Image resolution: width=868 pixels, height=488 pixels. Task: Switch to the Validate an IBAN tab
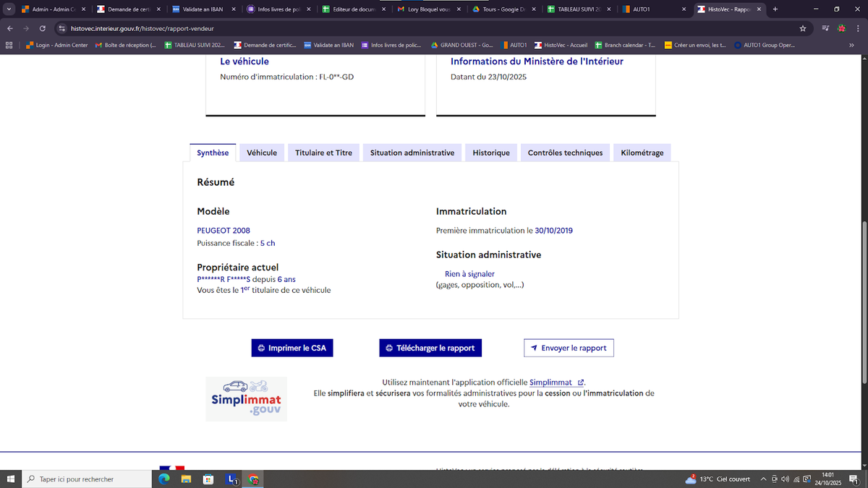point(203,9)
